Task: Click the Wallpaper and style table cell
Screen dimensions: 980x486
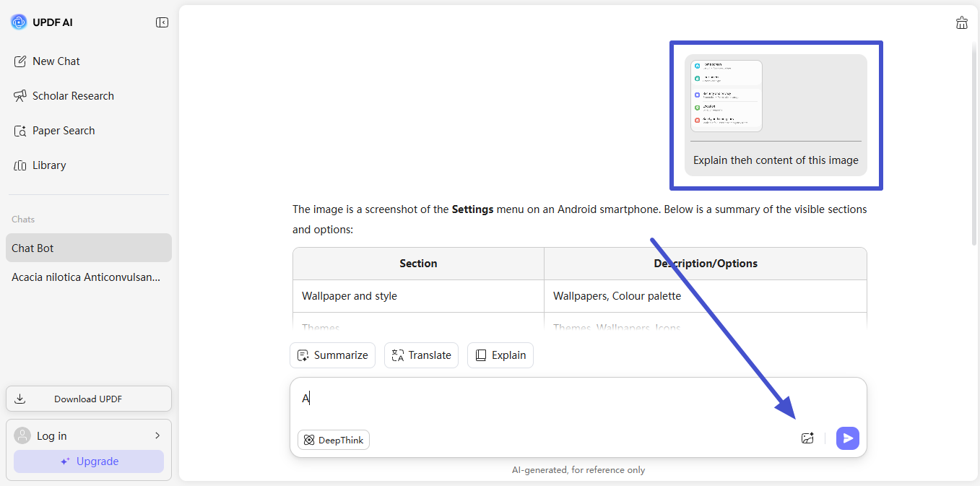Action: pyautogui.click(x=418, y=296)
